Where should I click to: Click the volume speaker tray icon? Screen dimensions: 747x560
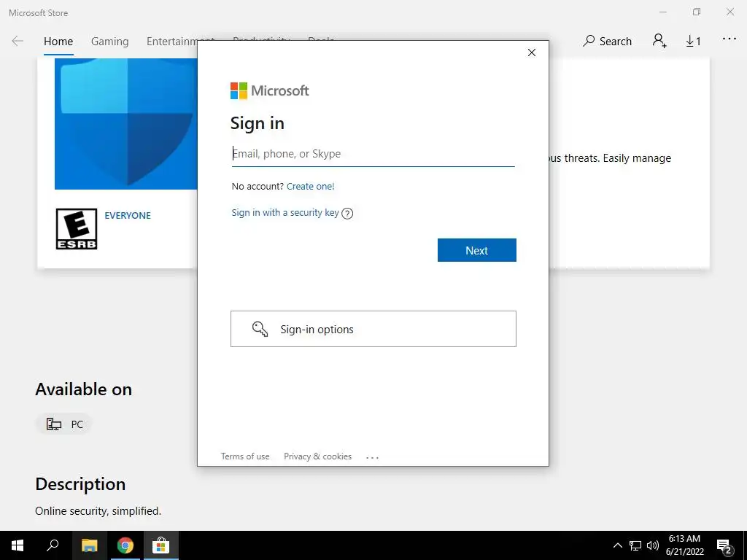pyautogui.click(x=653, y=545)
